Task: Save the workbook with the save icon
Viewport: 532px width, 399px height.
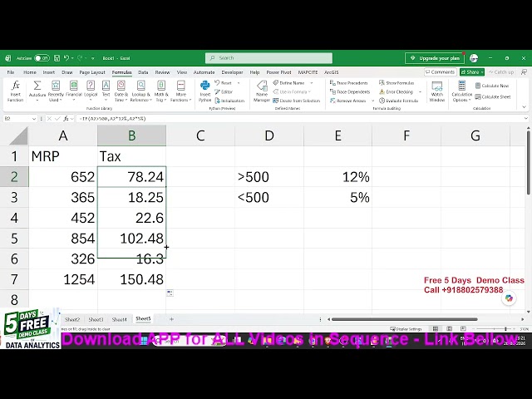Action: pyautogui.click(x=57, y=58)
